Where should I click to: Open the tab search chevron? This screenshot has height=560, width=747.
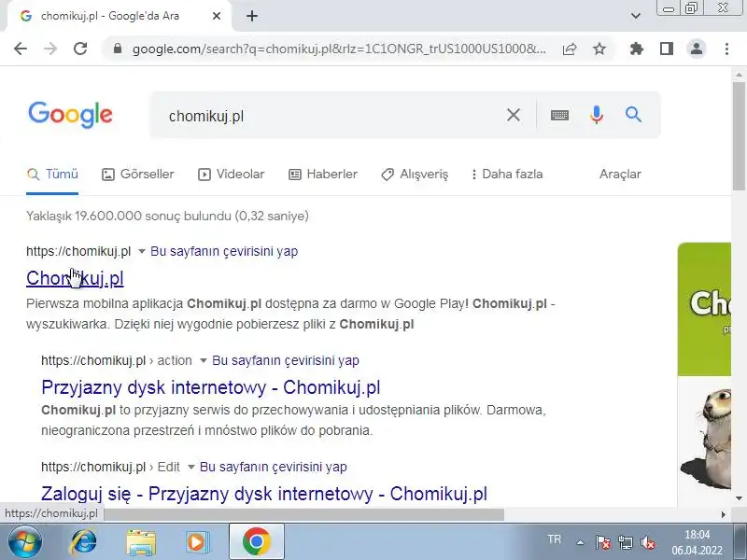pyautogui.click(x=636, y=16)
